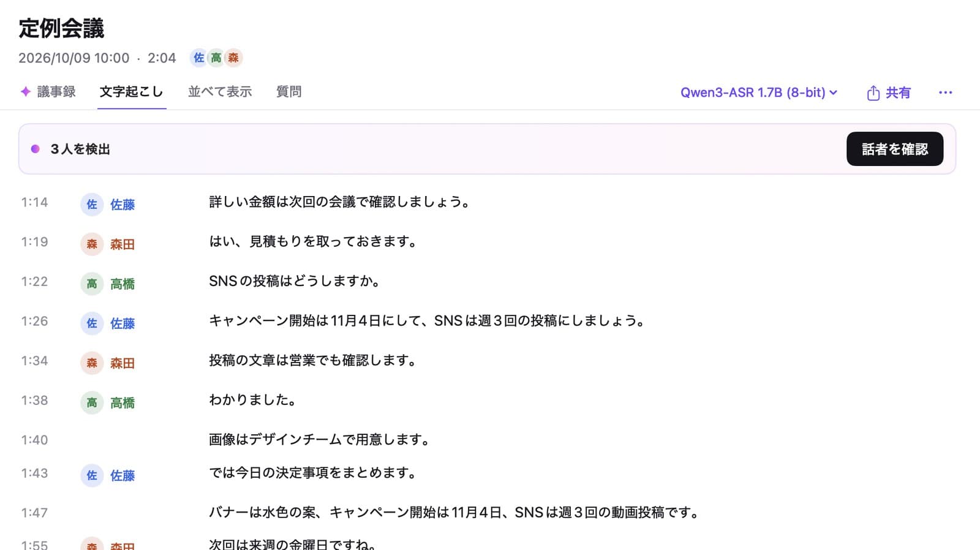Image resolution: width=980 pixels, height=550 pixels.
Task: Click the line starting キャンペーン開始は11月4日にして
Action: click(428, 321)
